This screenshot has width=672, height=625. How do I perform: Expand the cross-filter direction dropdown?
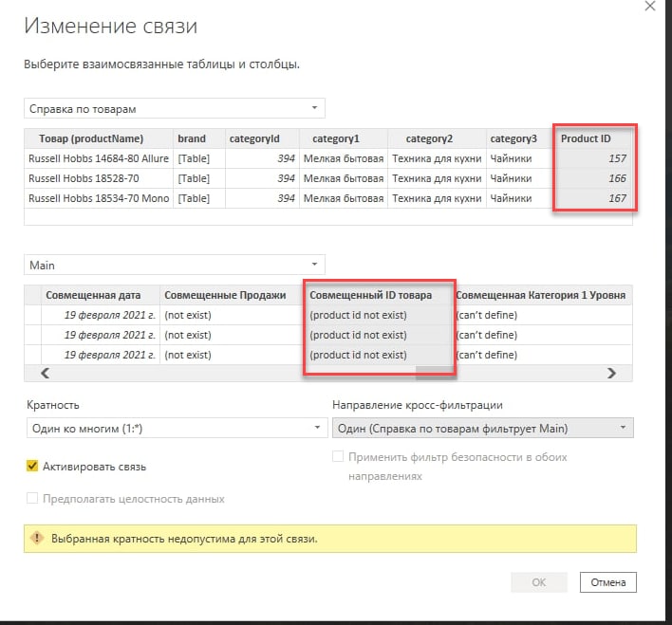pos(483,428)
